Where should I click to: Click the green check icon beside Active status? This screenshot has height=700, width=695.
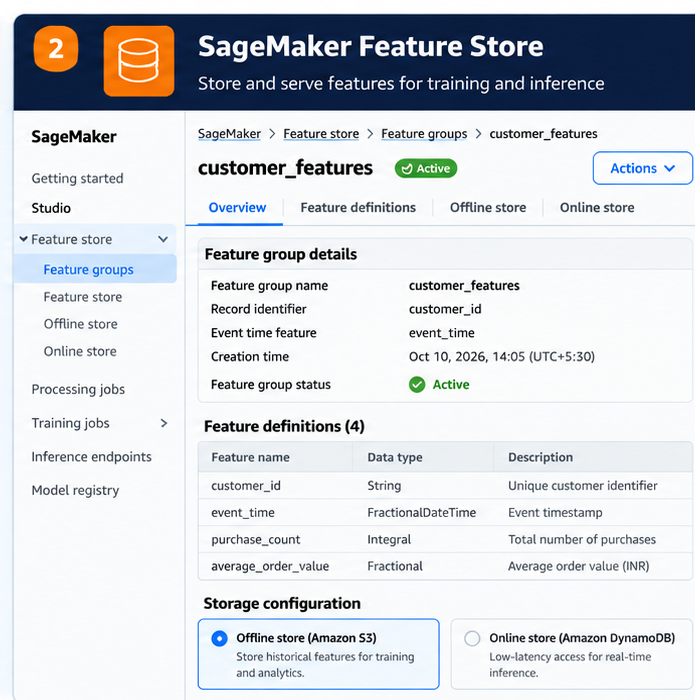click(417, 384)
